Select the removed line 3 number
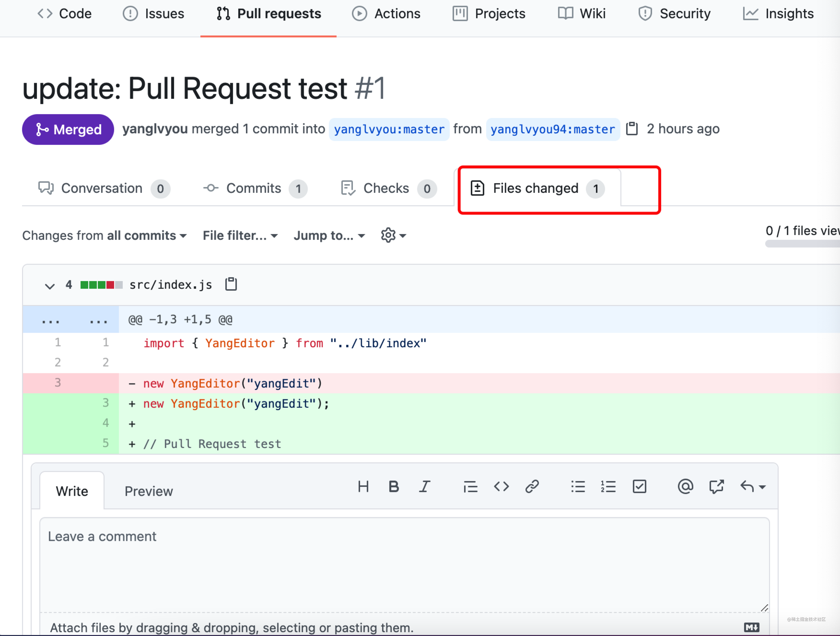The image size is (840, 636). pos(57,383)
